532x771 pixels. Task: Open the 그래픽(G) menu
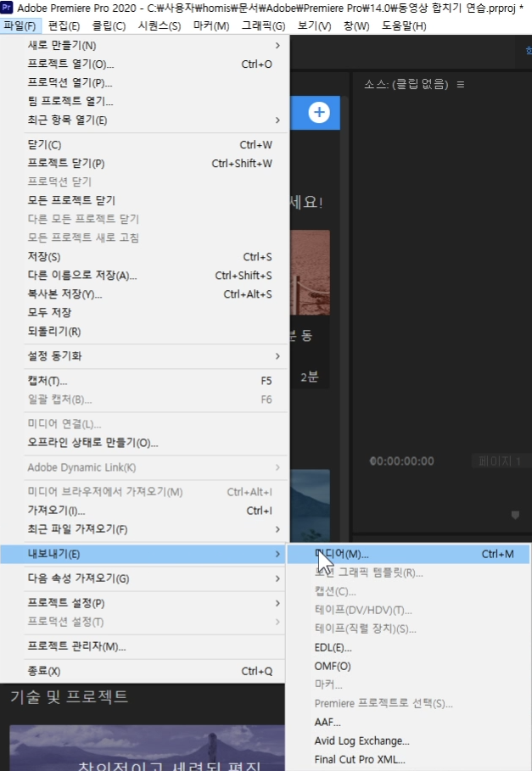[x=264, y=26]
